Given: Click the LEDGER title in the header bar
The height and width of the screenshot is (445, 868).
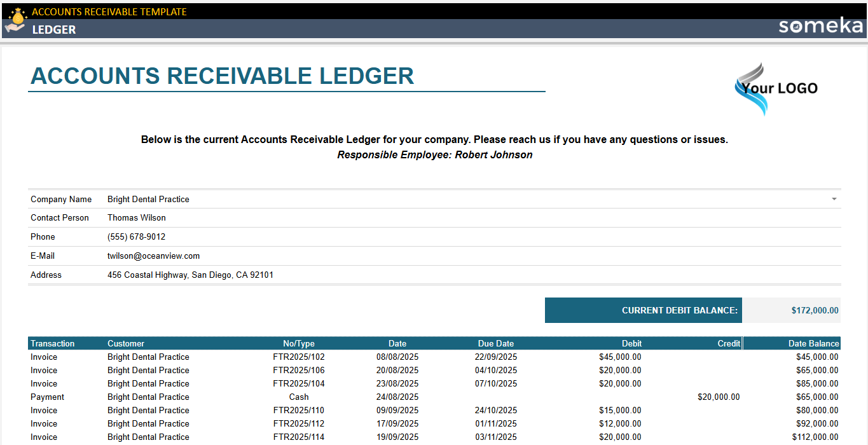Looking at the screenshot, I should [x=53, y=29].
